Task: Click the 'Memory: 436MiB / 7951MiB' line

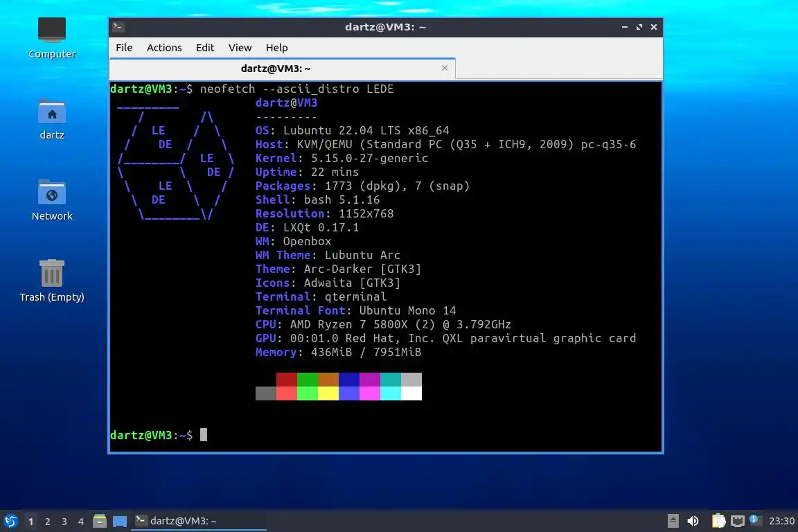Action: point(339,353)
